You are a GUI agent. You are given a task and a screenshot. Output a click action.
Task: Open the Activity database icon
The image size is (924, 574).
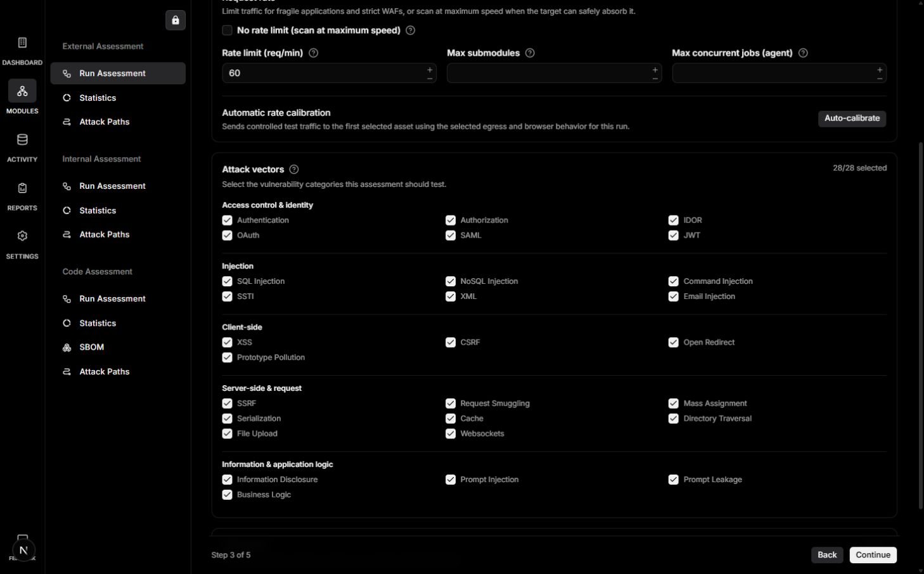pyautogui.click(x=22, y=140)
